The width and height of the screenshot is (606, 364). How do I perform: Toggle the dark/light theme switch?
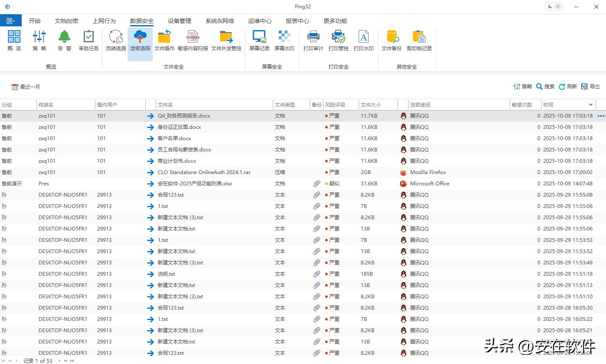554,7
